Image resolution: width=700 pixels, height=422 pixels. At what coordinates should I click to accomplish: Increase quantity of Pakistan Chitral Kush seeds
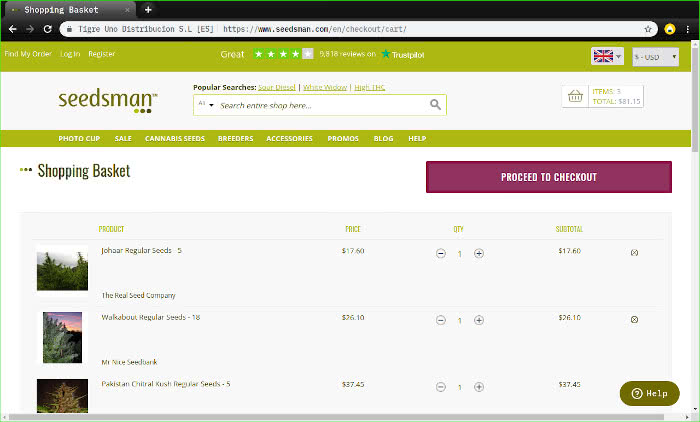[479, 387]
